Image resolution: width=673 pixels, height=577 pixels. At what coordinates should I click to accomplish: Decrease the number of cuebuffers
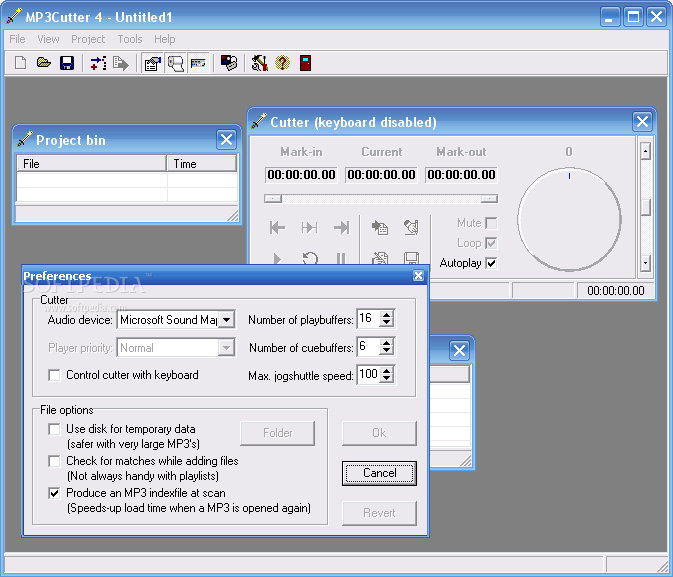coord(387,351)
